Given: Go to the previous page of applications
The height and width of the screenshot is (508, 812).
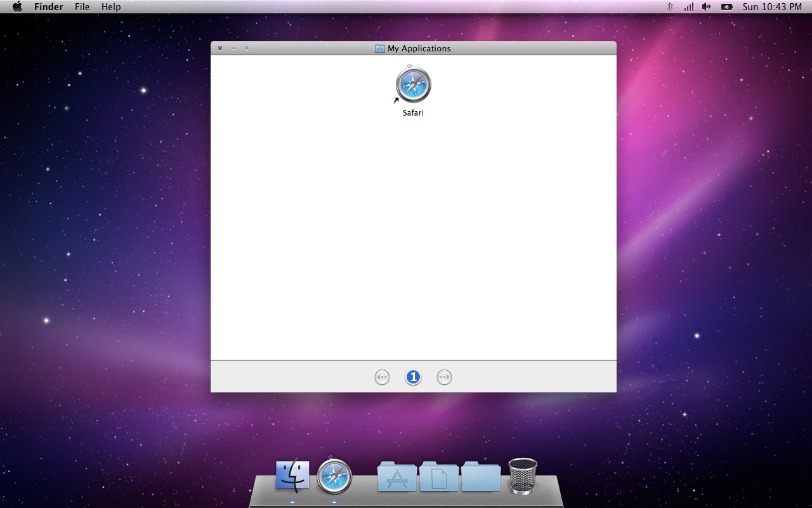Looking at the screenshot, I should coord(382,377).
